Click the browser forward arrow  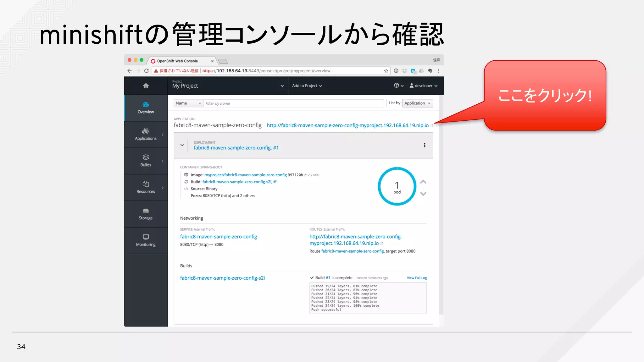coord(138,71)
